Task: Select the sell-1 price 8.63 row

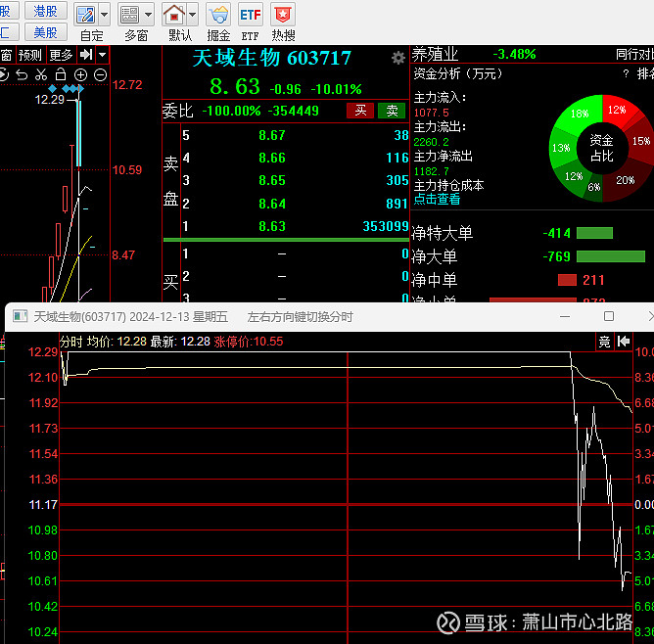Action: coord(295,226)
